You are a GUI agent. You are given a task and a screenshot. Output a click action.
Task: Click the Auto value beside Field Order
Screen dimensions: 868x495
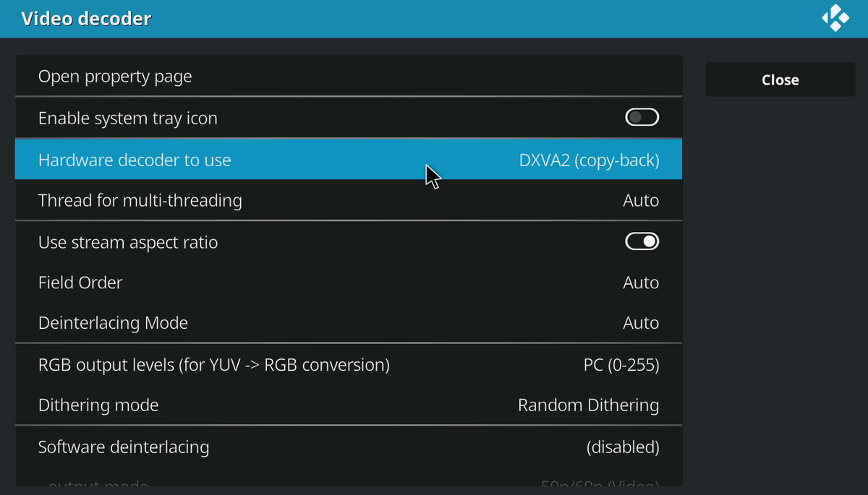click(641, 282)
